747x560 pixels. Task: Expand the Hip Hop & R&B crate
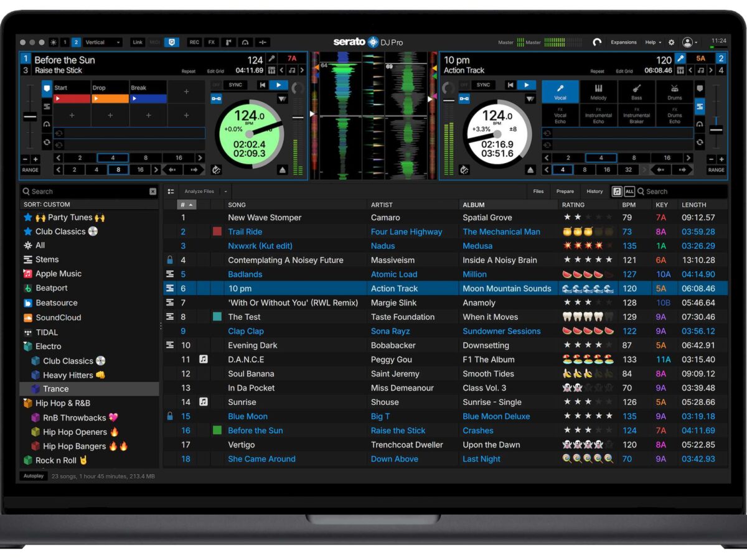click(x=27, y=403)
